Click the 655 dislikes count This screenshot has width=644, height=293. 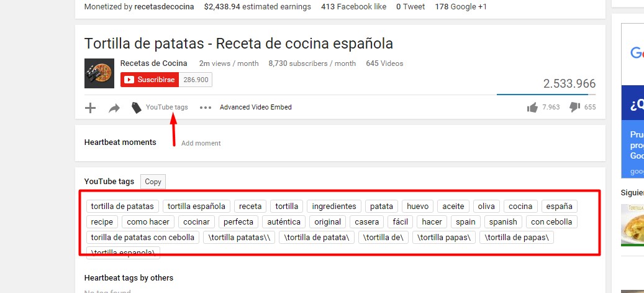tap(590, 107)
